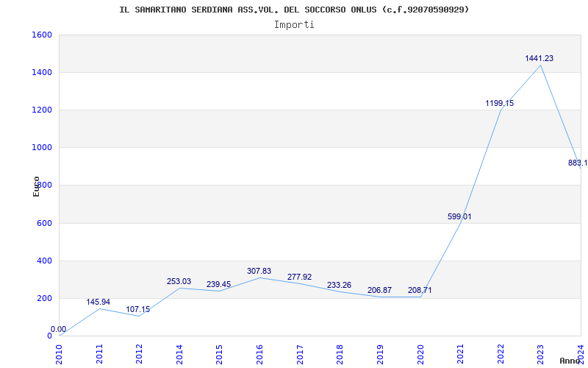
Task: Click the 0.00 data label
Action: coord(59,329)
